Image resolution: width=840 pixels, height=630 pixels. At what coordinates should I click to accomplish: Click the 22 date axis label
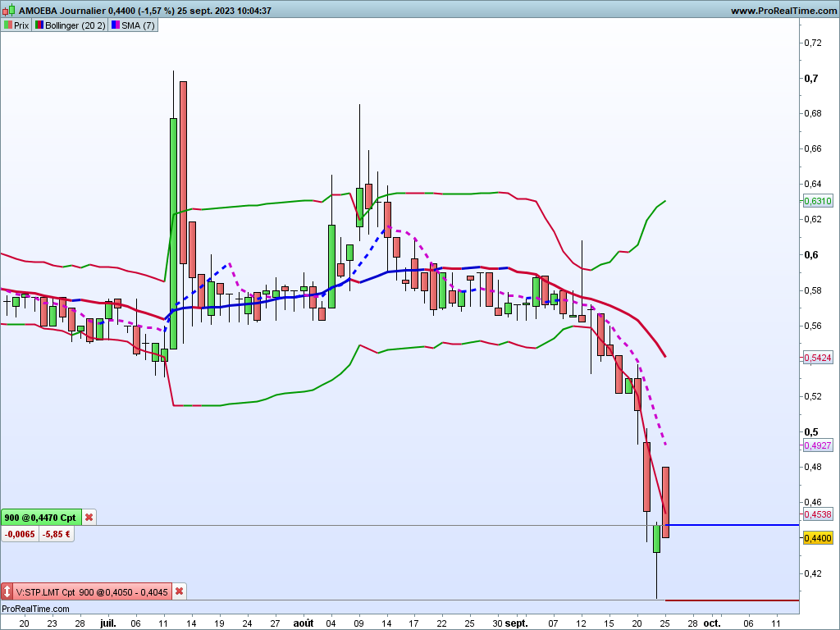click(x=442, y=623)
